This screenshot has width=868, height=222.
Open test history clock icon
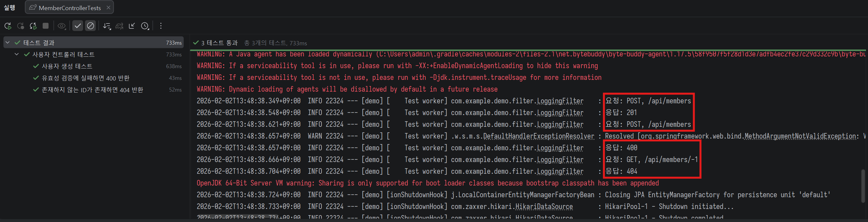[x=145, y=26]
